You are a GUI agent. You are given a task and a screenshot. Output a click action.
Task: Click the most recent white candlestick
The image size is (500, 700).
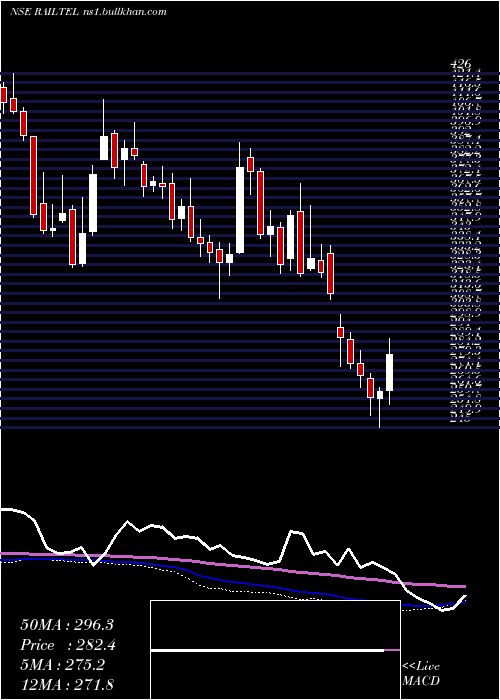coord(389,372)
